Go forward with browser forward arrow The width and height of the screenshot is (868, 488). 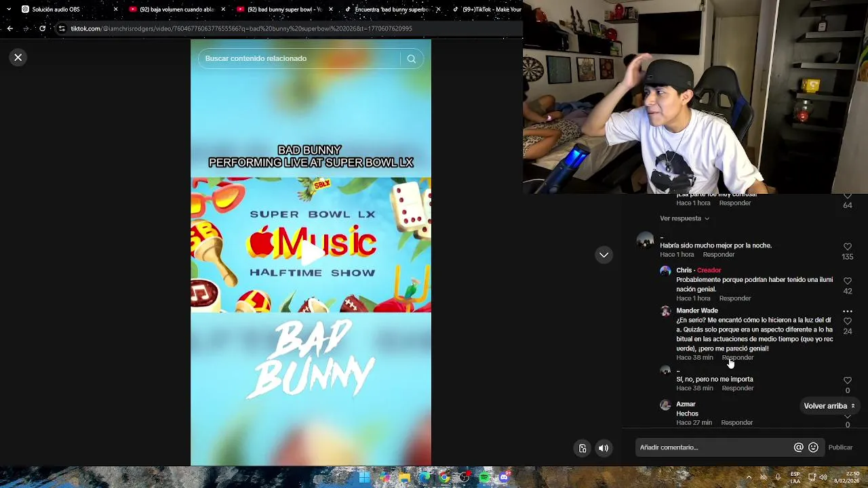(x=26, y=28)
